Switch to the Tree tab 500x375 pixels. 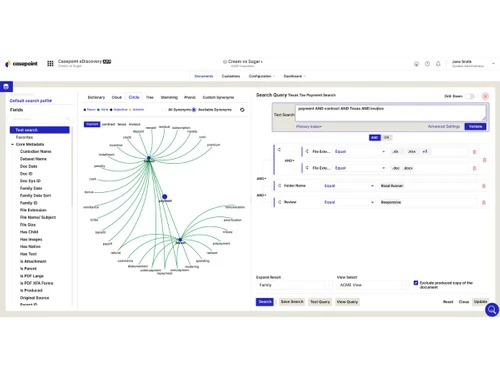(150, 97)
